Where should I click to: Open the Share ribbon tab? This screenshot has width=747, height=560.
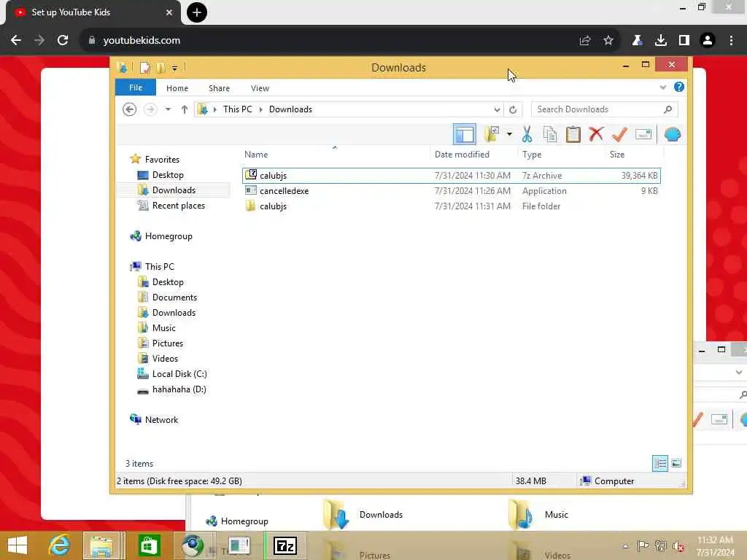[x=219, y=88]
